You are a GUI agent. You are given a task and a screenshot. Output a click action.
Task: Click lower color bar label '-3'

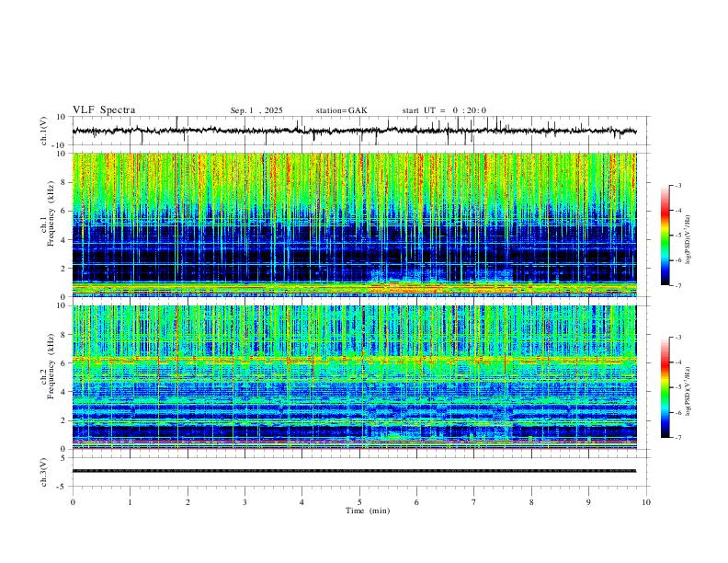coord(677,338)
